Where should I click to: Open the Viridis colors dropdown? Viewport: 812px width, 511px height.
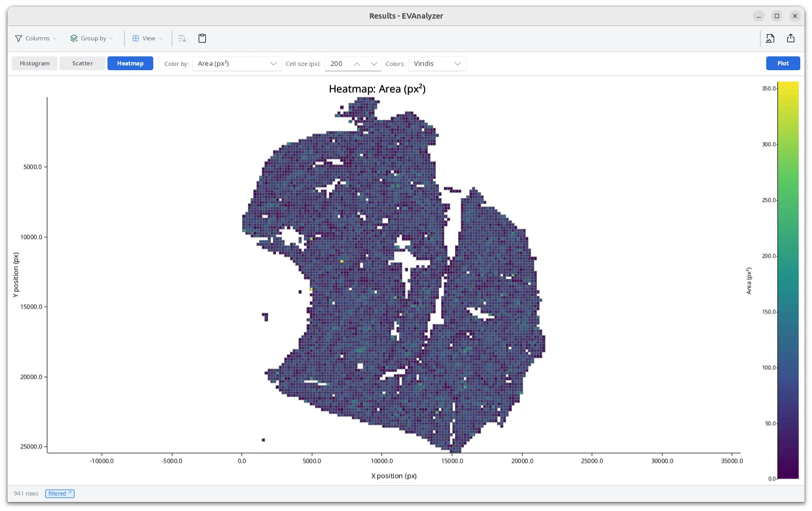pos(437,64)
